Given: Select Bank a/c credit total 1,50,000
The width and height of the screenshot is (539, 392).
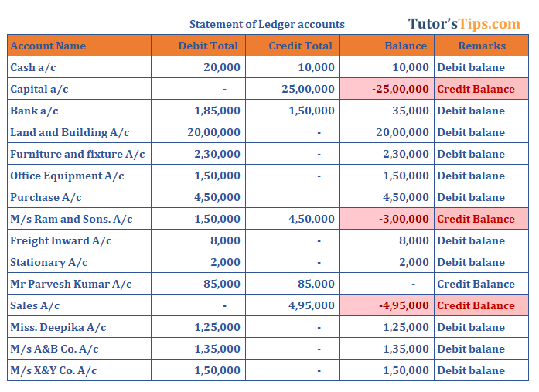Looking at the screenshot, I should point(292,111).
